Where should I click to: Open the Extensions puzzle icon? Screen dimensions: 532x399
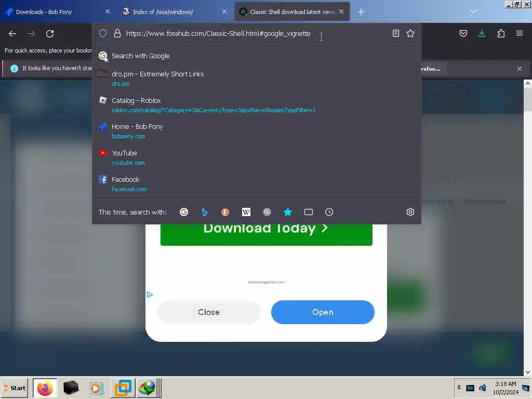[501, 33]
